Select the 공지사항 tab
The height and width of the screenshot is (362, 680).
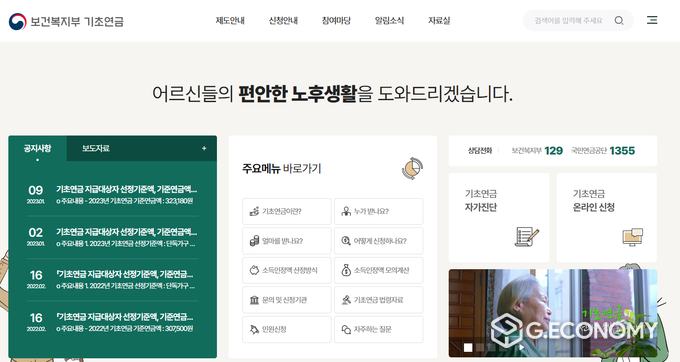pos(37,148)
